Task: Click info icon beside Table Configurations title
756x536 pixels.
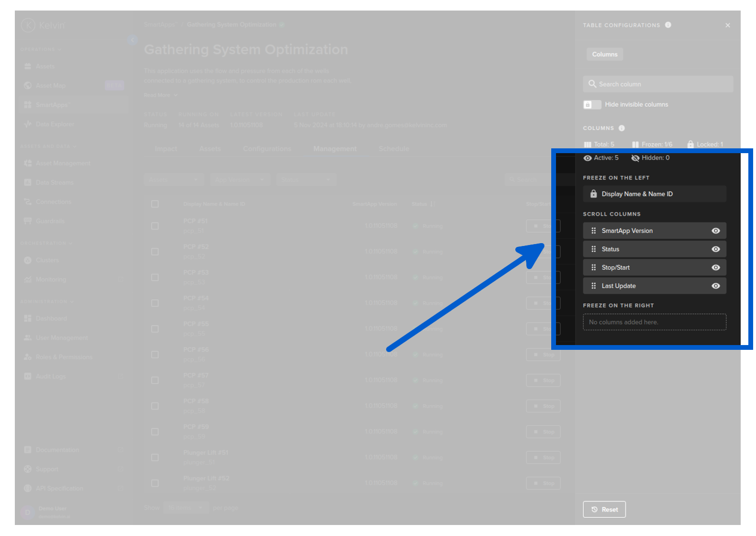Action: click(668, 25)
